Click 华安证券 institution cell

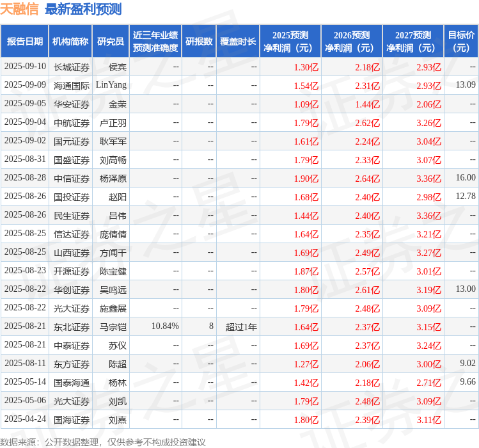pos(72,104)
